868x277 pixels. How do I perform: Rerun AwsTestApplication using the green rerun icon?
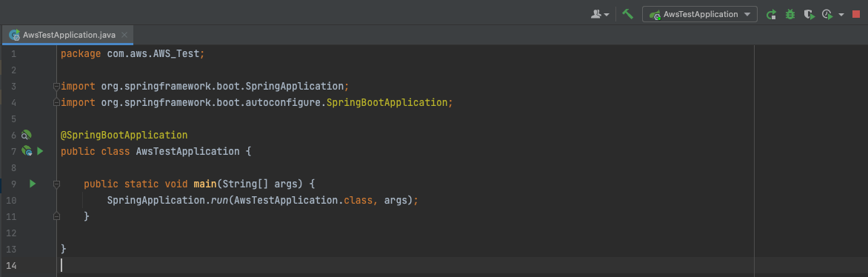(x=770, y=15)
